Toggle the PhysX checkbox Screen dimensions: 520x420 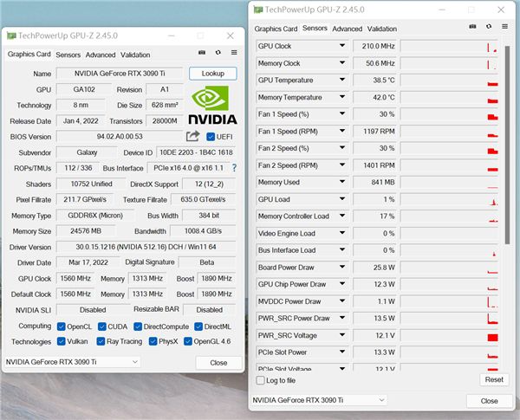tap(153, 341)
